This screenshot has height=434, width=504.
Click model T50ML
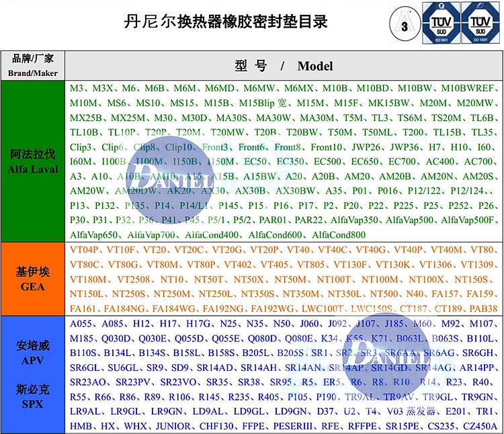click(x=377, y=132)
